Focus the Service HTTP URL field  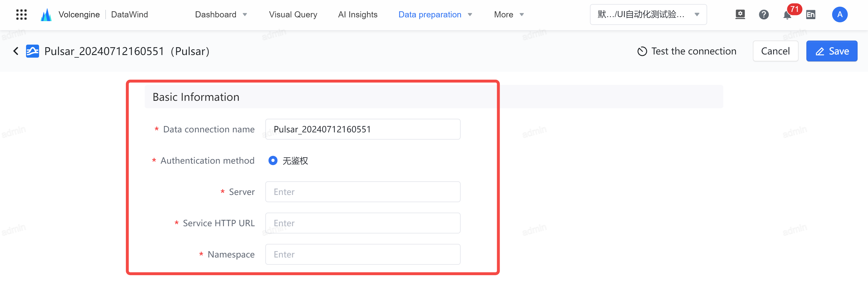363,223
